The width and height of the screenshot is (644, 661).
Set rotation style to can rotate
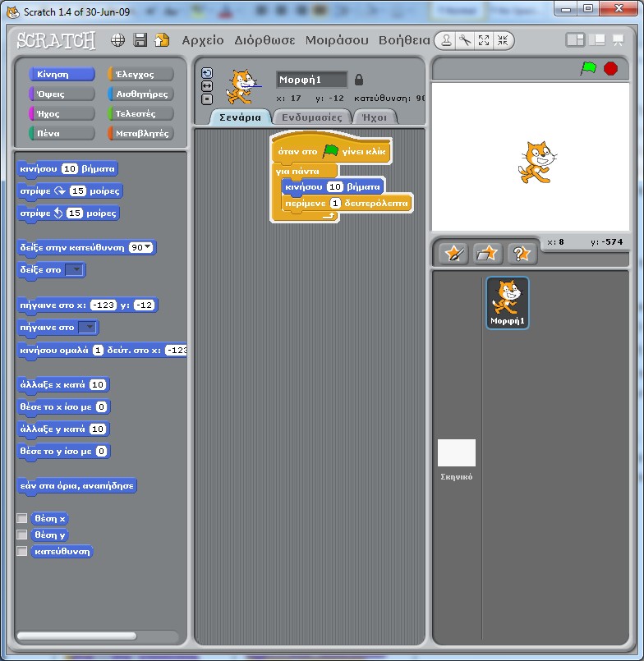(x=207, y=73)
